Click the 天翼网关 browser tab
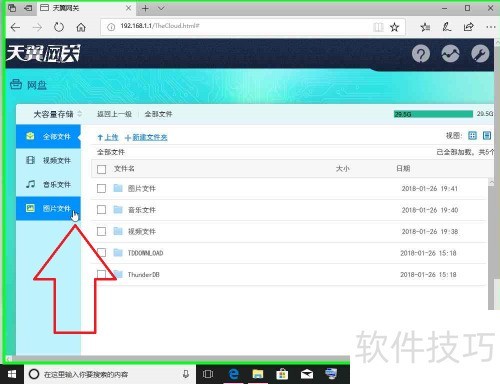 pos(86,8)
